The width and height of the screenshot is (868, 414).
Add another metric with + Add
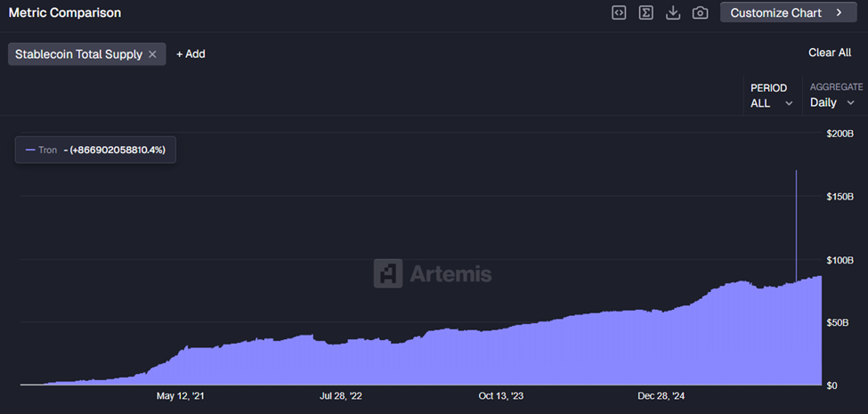[x=191, y=54]
